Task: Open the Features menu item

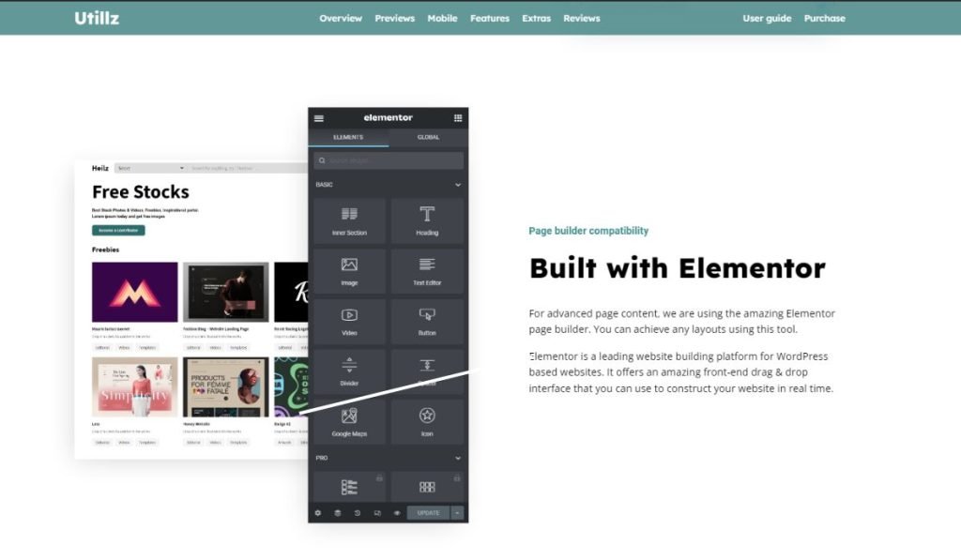Action: [x=489, y=17]
